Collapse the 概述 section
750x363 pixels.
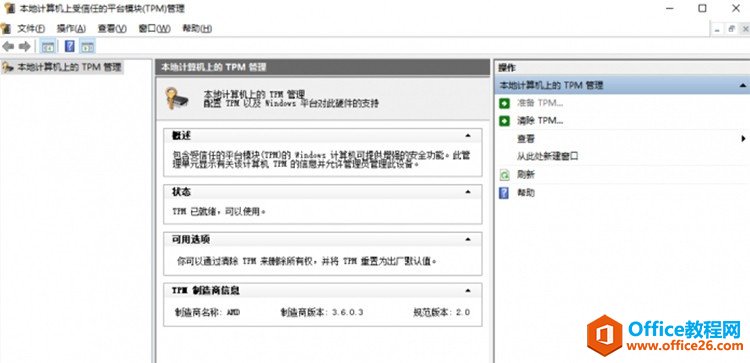point(467,136)
